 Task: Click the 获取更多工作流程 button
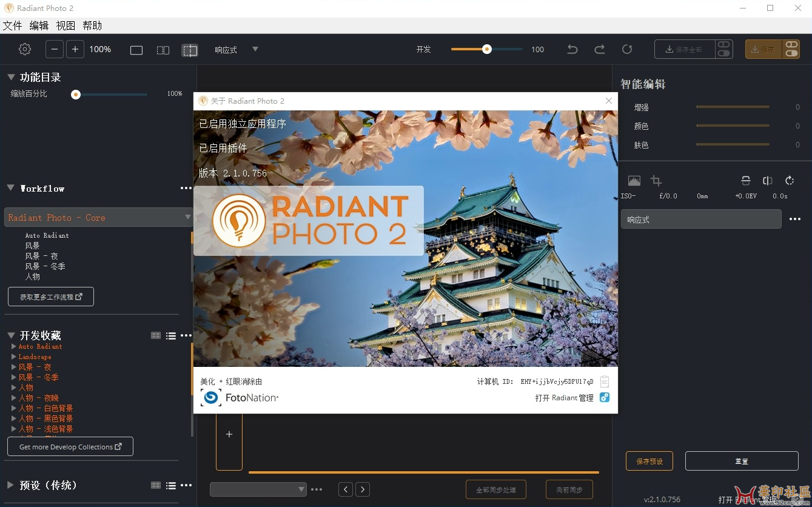51,297
